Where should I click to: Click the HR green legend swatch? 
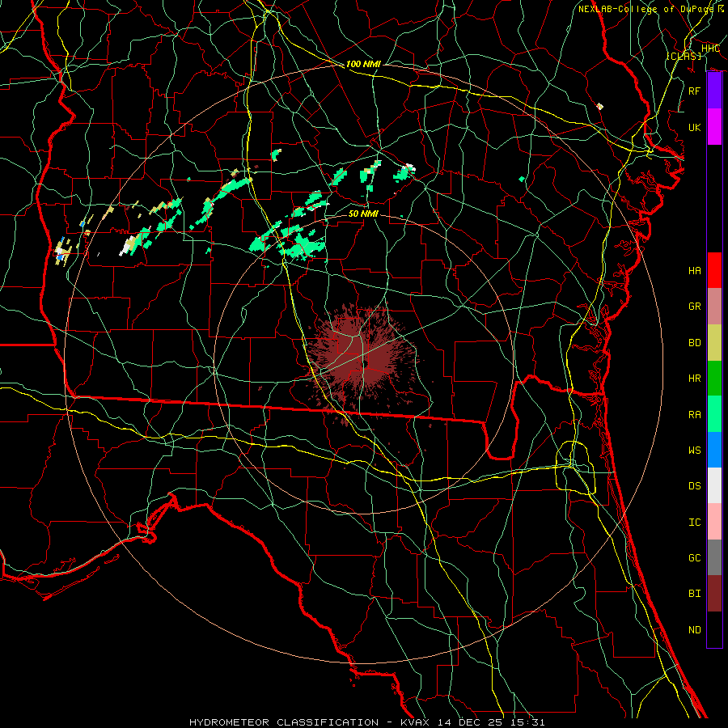(x=714, y=379)
